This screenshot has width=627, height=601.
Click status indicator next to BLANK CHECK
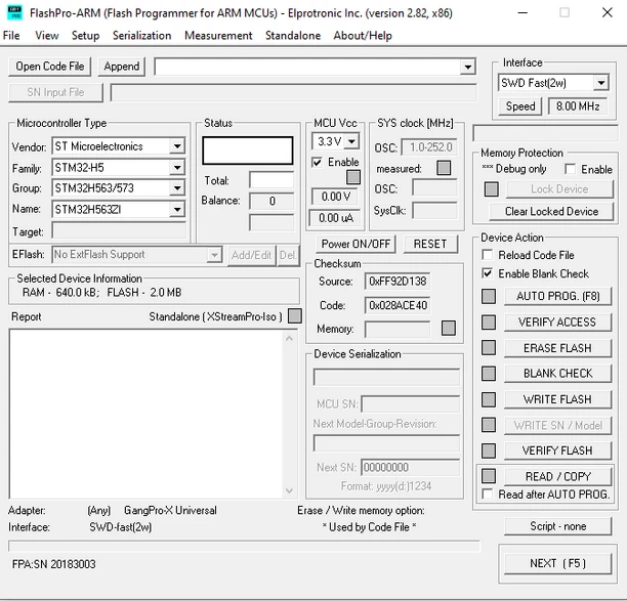[x=488, y=373]
